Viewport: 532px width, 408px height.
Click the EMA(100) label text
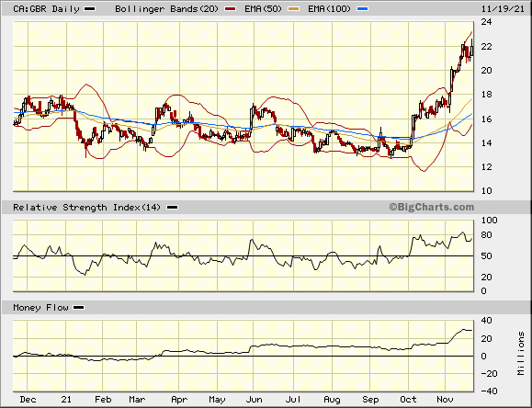329,9
